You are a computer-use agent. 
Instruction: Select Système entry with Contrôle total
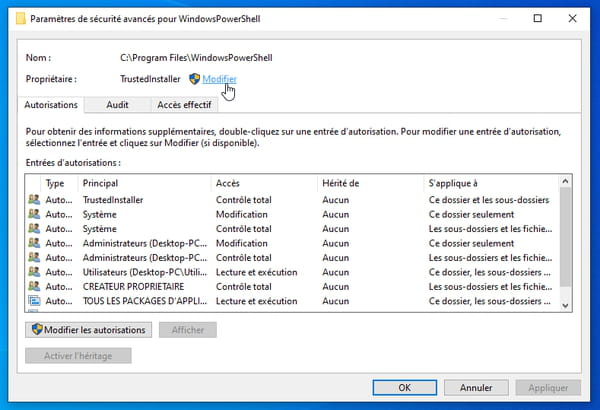[292, 229]
